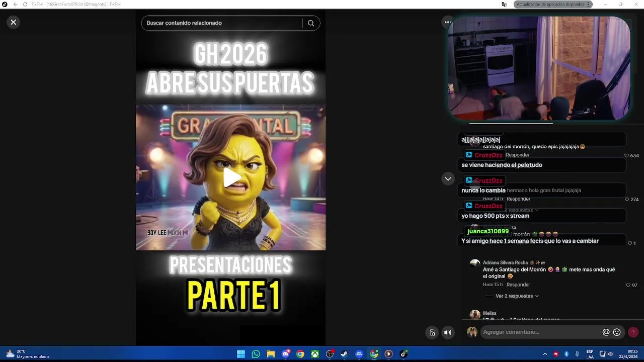The height and width of the screenshot is (362, 644).
Task: Click the search magnifier icon in the related content bar
Action: pyautogui.click(x=311, y=23)
